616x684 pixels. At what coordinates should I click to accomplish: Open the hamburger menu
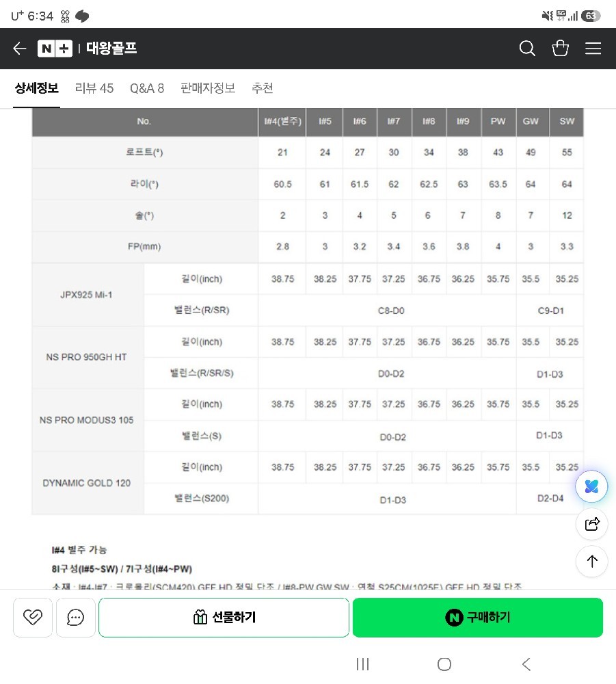click(x=593, y=48)
